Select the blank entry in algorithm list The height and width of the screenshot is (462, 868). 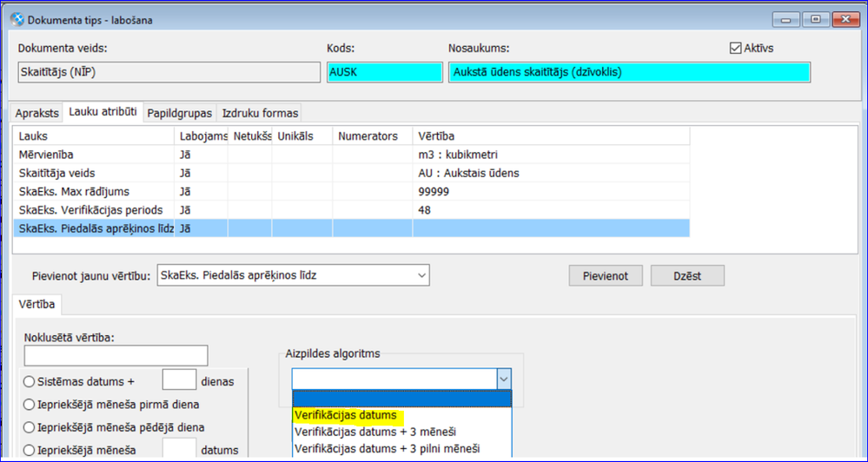[402, 399]
